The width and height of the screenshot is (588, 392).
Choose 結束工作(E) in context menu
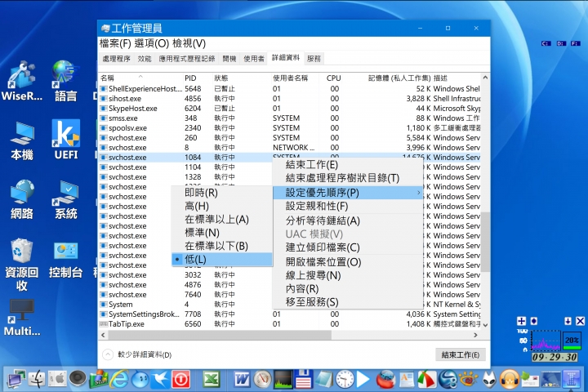348,165
